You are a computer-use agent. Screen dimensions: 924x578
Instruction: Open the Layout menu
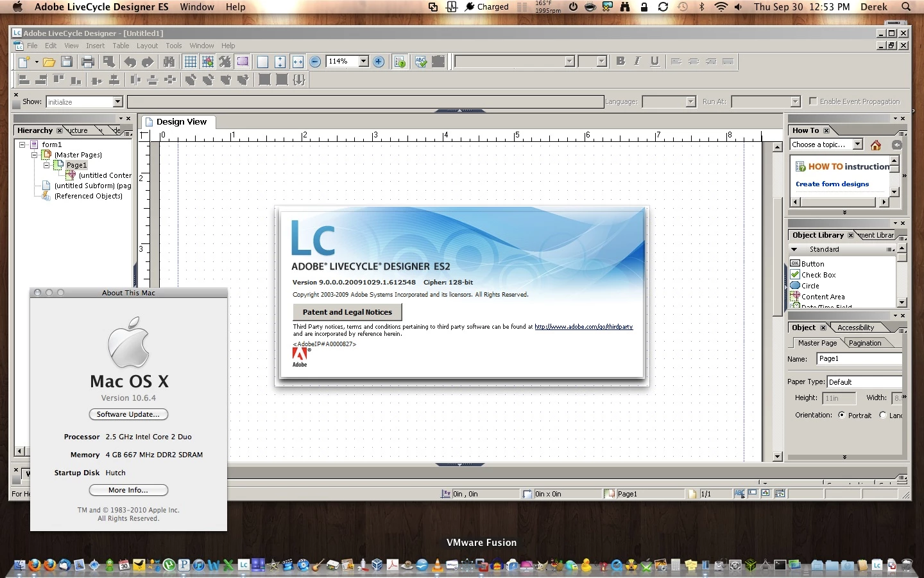pyautogui.click(x=147, y=46)
